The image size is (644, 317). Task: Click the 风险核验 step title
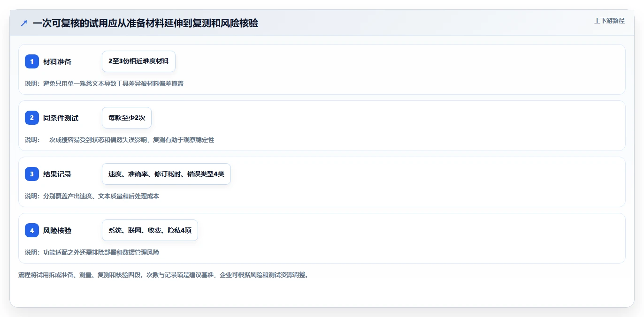click(x=57, y=230)
